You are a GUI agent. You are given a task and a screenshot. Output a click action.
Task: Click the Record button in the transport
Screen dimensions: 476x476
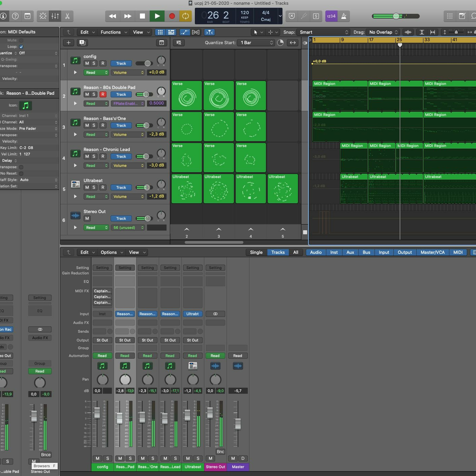tap(172, 16)
